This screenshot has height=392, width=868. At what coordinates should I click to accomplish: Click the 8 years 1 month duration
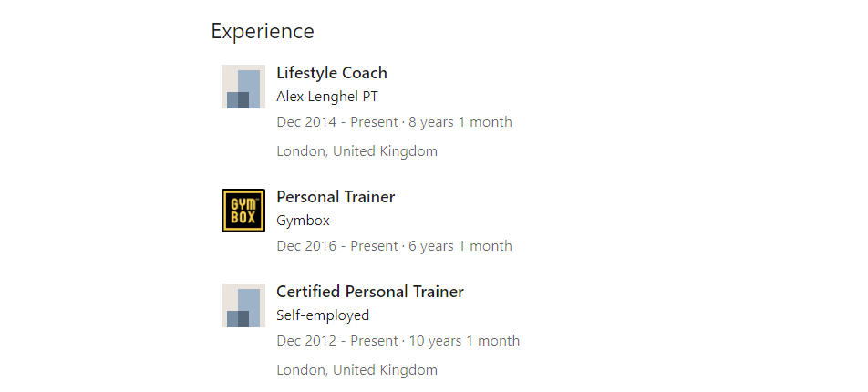[460, 122]
